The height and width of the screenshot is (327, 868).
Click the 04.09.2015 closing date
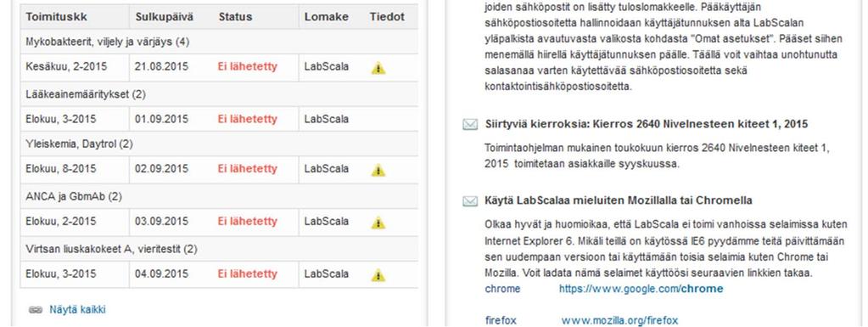(162, 274)
